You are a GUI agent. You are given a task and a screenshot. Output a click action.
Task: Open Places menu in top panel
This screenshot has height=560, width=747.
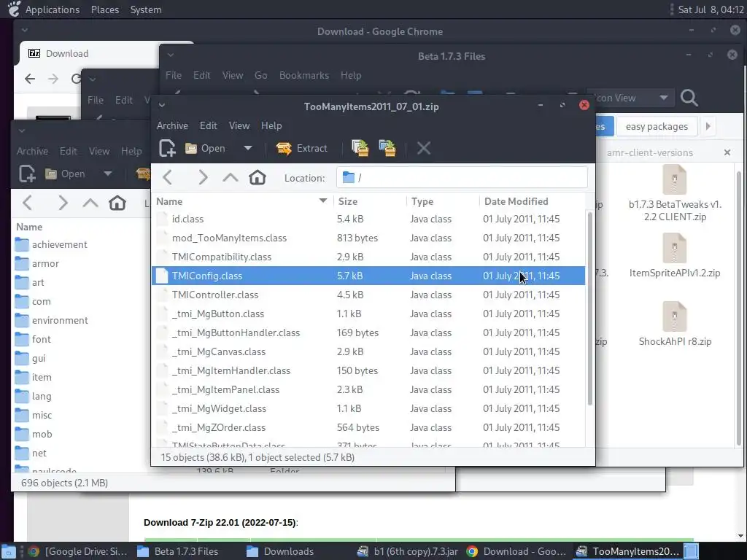tap(105, 9)
